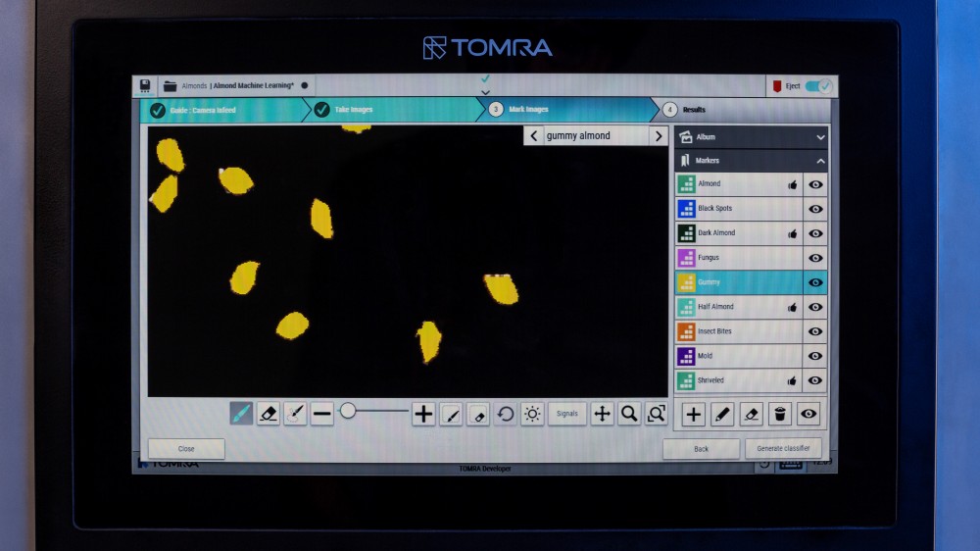Delete the selected marker with trash icon

[779, 414]
